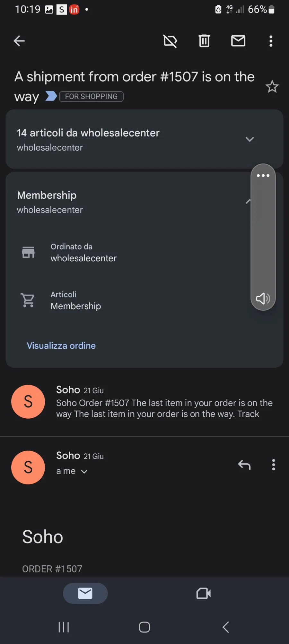Star this shipment email
The height and width of the screenshot is (644, 289).
point(272,86)
